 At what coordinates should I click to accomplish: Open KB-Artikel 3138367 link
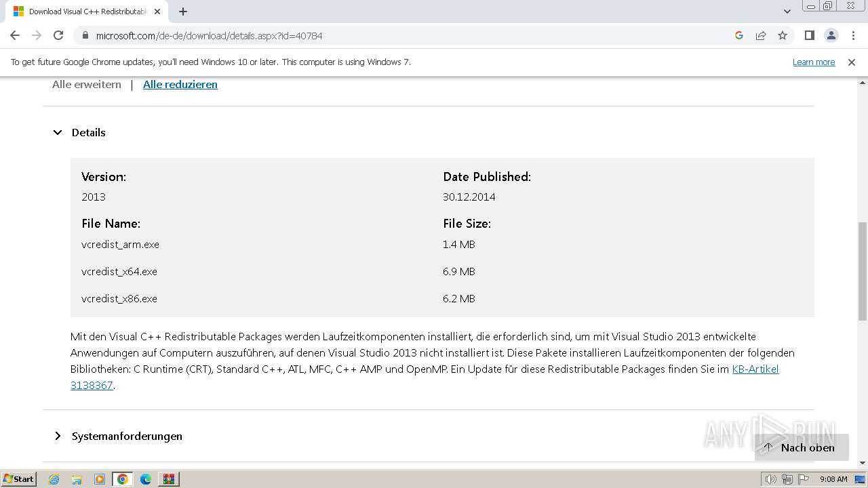[755, 369]
